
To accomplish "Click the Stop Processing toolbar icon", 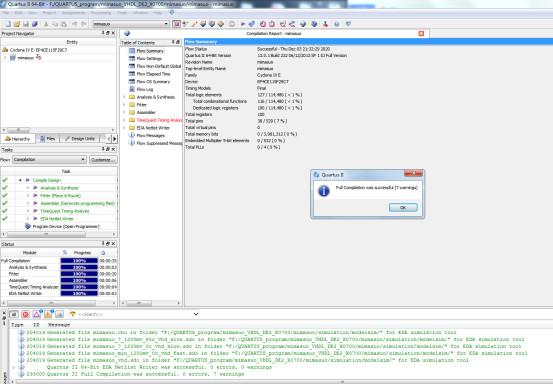I will pyautogui.click(x=232, y=24).
